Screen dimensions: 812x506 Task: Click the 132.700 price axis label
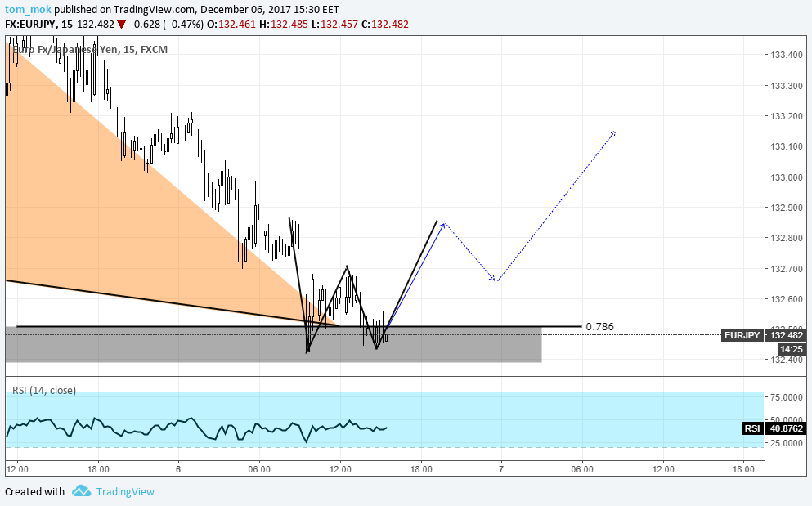pyautogui.click(x=787, y=269)
